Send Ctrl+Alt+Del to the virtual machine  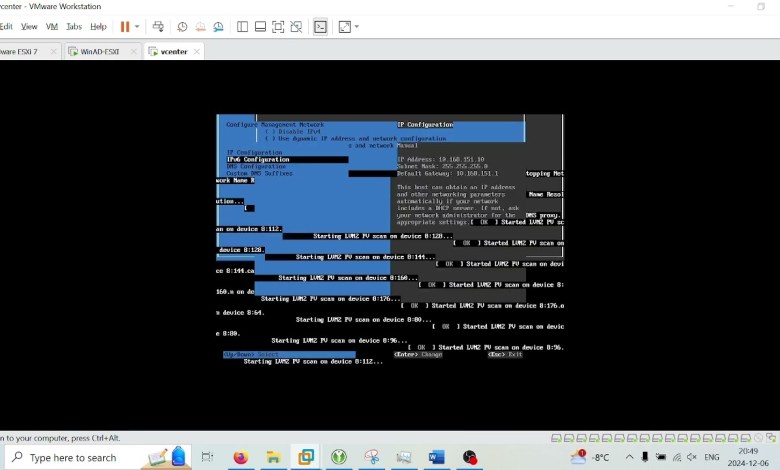pos(158,27)
